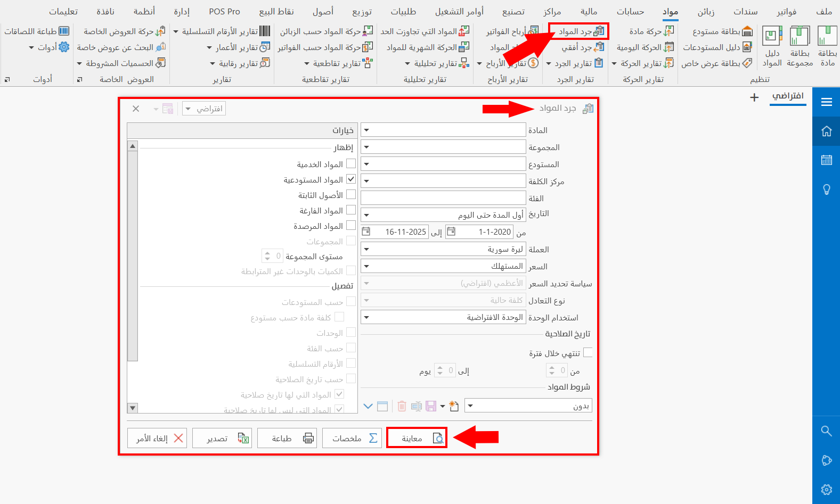This screenshot has height=504, width=840.
Task: Click the طباعة print button
Action: pos(287,438)
